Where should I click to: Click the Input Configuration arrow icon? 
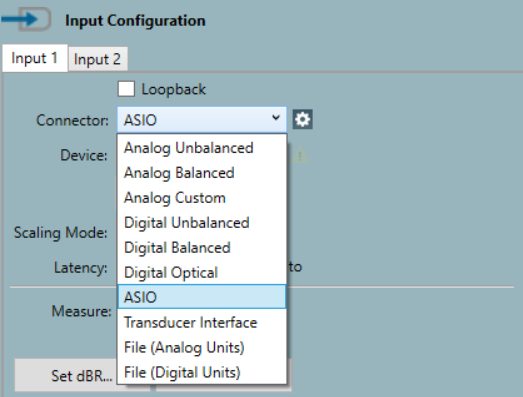(x=26, y=19)
